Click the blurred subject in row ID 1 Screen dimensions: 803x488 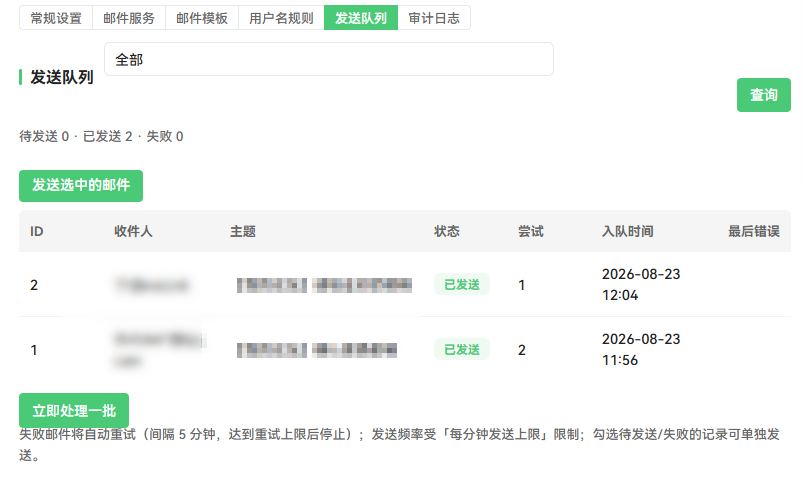[316, 350]
